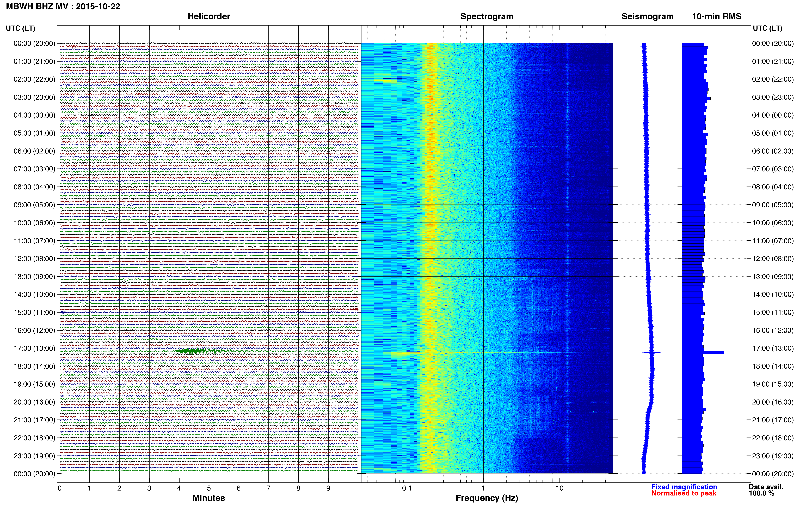Click the '9' minutes tick label
812x508 pixels.
point(328,488)
